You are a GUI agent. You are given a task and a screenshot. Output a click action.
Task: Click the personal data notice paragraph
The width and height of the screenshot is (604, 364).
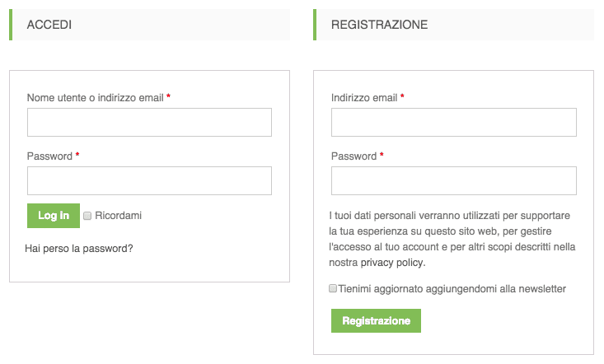point(452,239)
